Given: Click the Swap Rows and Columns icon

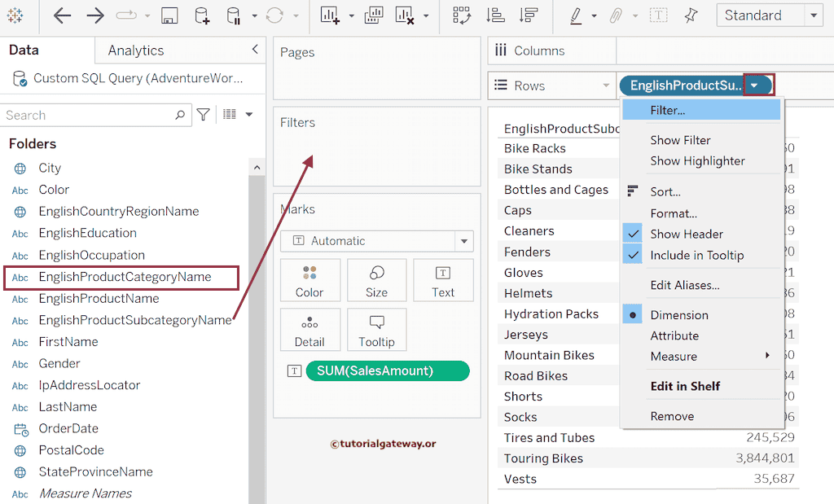Looking at the screenshot, I should (462, 15).
